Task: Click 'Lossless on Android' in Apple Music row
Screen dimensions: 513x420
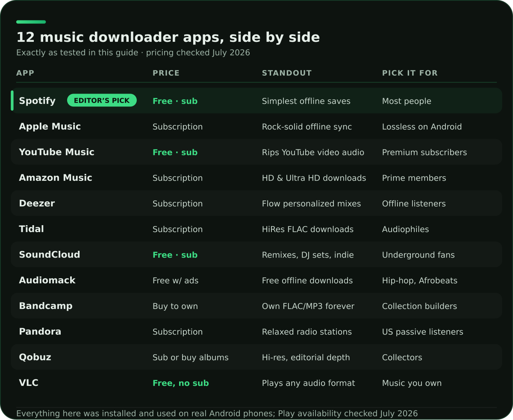Action: 422,127
